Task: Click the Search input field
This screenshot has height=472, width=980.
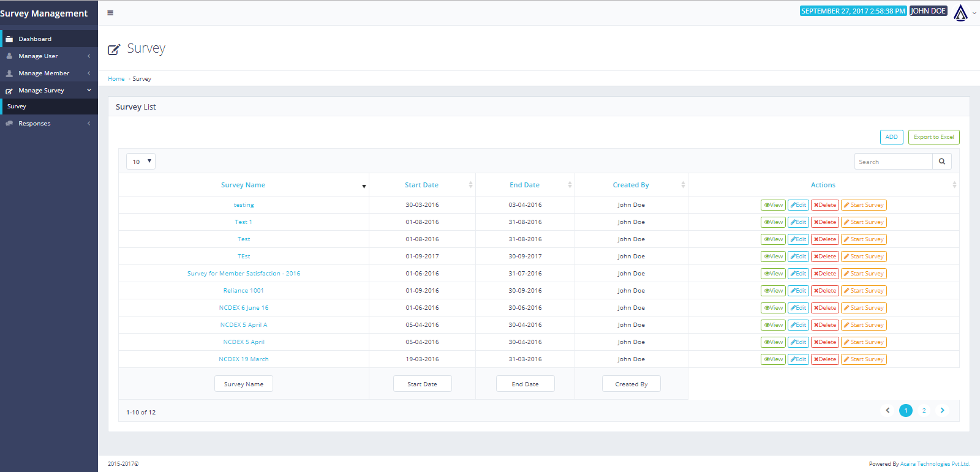Action: pyautogui.click(x=893, y=162)
